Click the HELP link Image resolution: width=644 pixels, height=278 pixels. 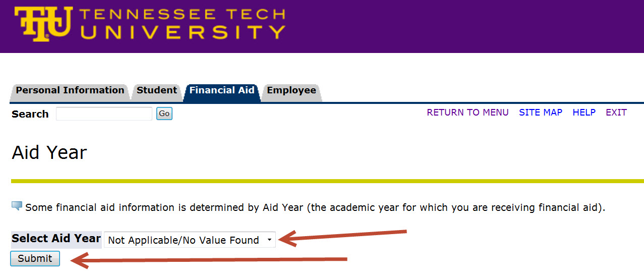[584, 113]
